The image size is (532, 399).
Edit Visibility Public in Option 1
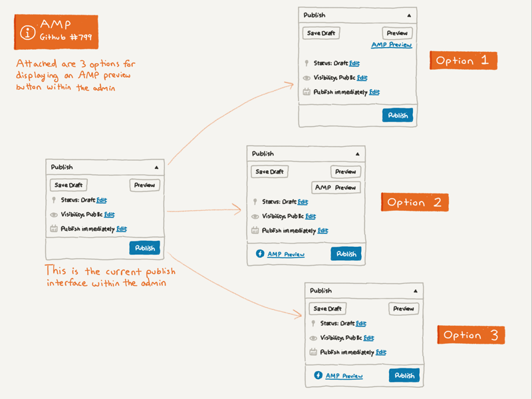[362, 78]
